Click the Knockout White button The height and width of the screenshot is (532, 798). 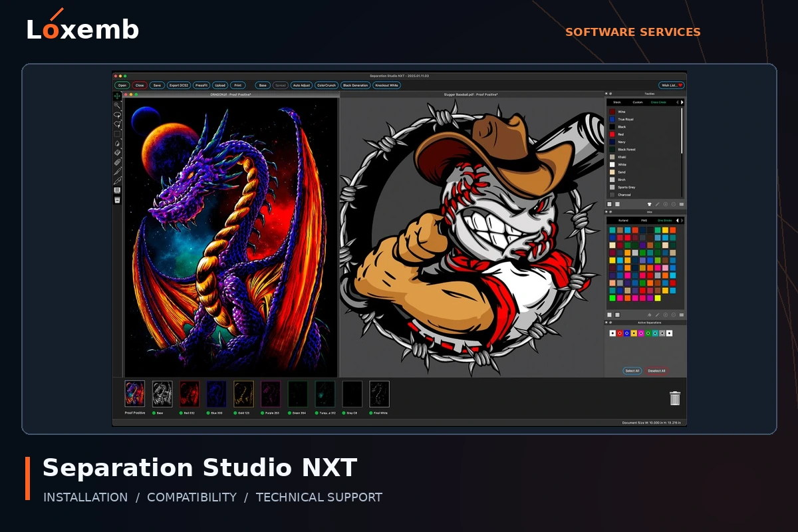(x=386, y=85)
